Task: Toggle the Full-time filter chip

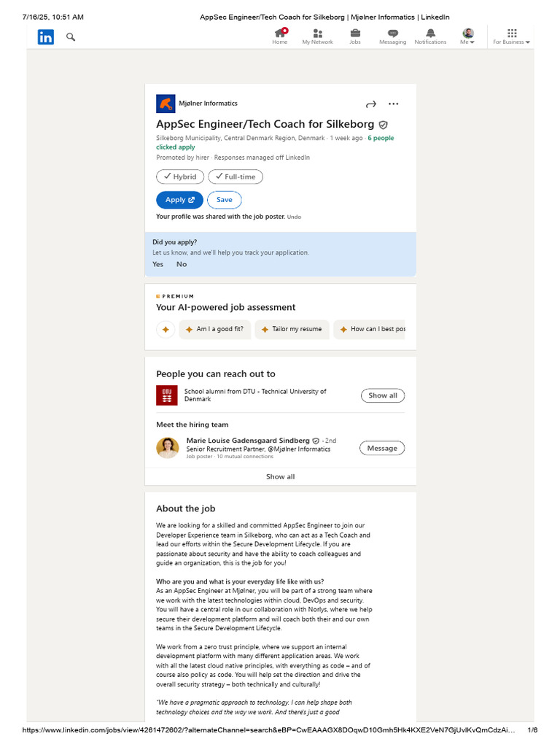Action: 236,177
